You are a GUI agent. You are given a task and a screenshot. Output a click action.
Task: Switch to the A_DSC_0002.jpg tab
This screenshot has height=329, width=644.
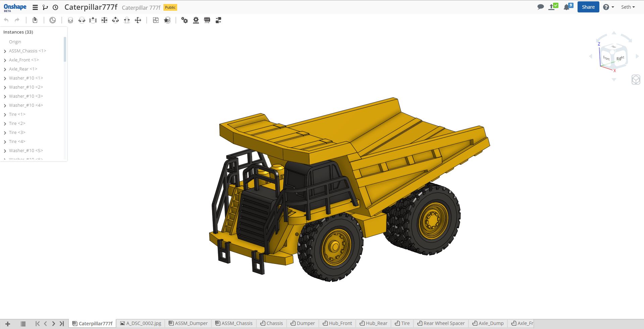pos(141,323)
